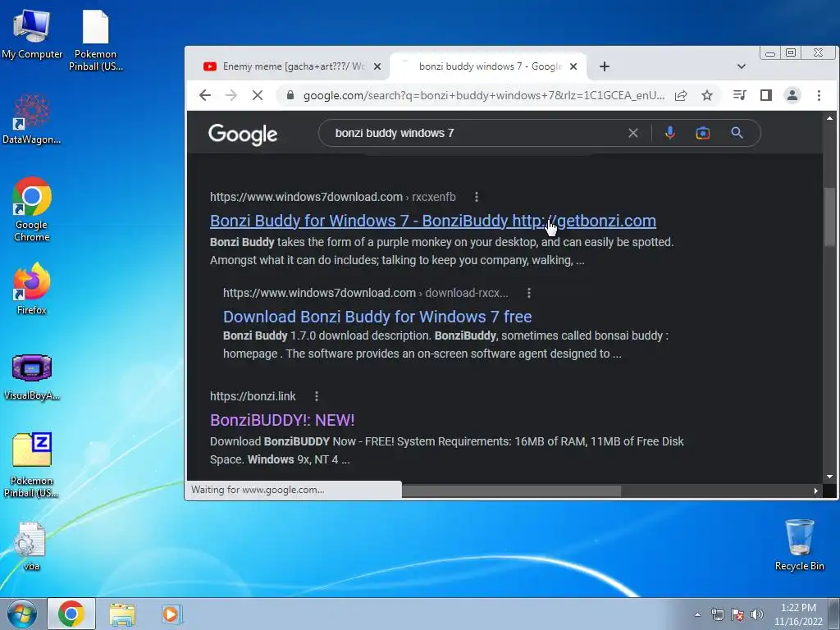Image resolution: width=840 pixels, height=630 pixels.
Task: Open Chrome three-dot menu
Action: click(819, 95)
